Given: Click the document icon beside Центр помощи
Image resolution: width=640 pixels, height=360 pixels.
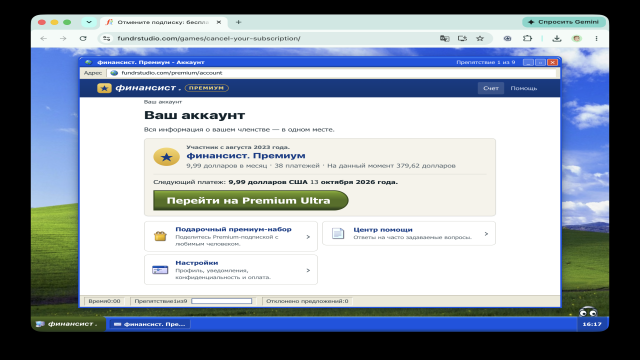Looking at the screenshot, I should click(338, 233).
